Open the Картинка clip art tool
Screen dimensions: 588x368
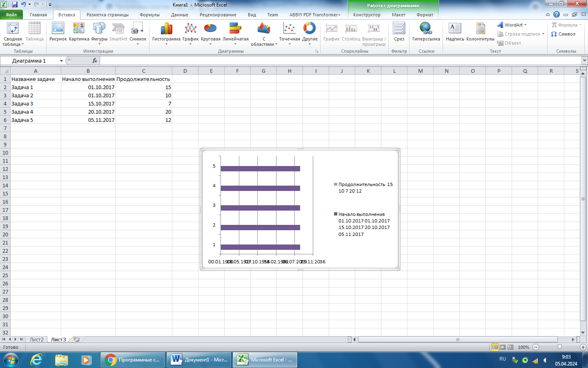[79, 32]
